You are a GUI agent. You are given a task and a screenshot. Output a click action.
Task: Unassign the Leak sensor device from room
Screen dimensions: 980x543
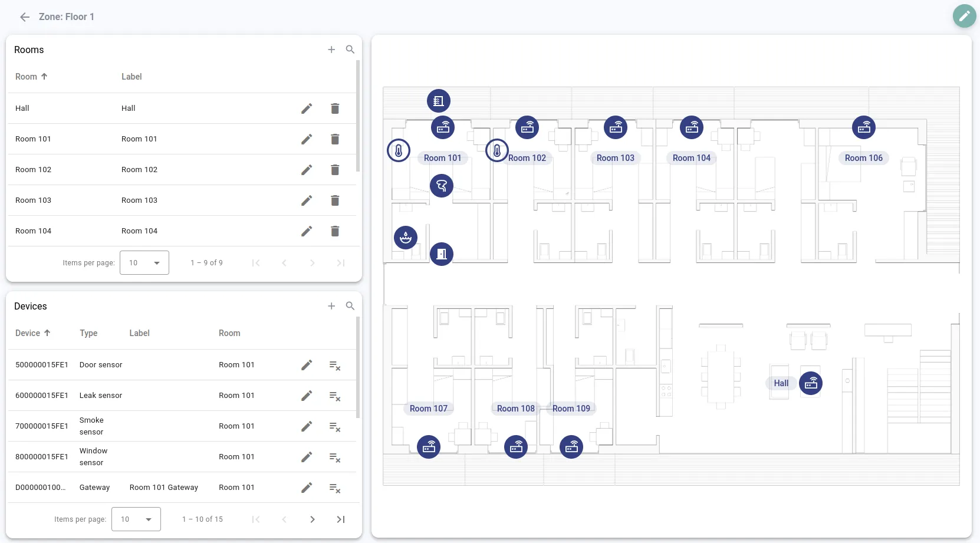[335, 396]
